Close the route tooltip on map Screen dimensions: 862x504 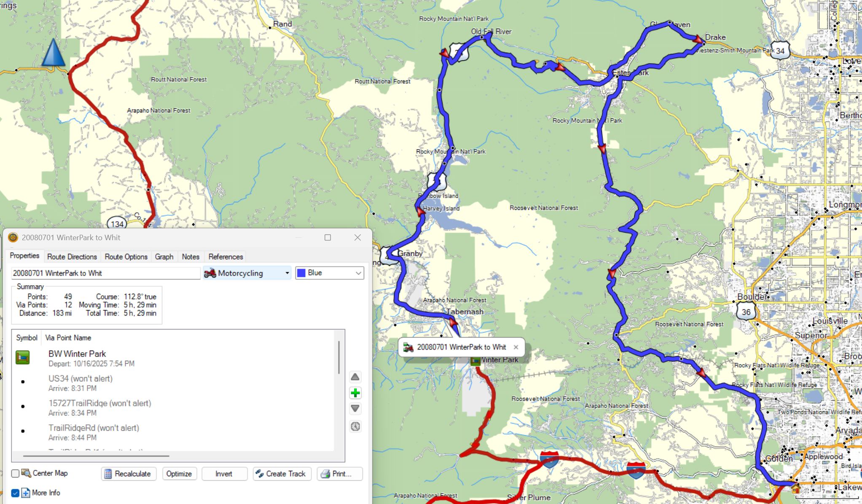(516, 347)
